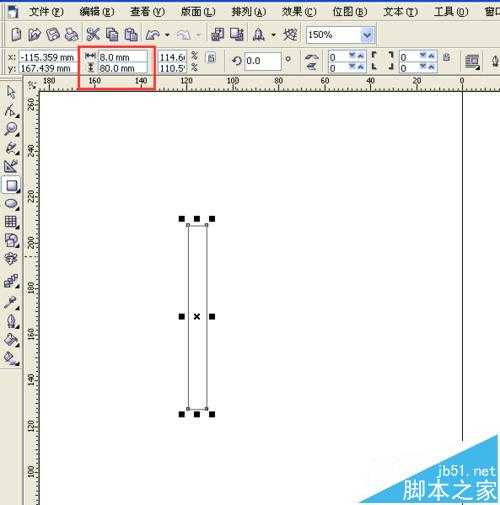Toggle the non-proportional scaling lock

[211, 58]
